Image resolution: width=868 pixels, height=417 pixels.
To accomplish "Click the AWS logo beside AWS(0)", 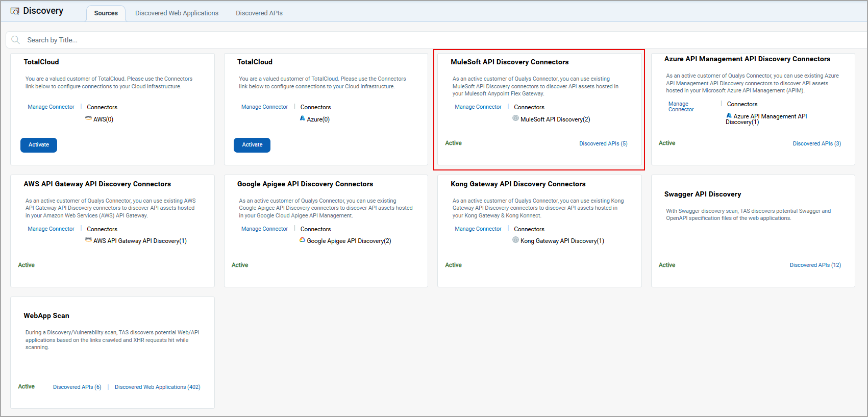I will point(88,118).
